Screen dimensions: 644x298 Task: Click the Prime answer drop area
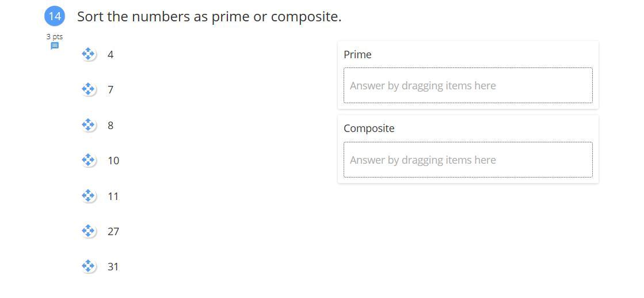click(x=467, y=85)
